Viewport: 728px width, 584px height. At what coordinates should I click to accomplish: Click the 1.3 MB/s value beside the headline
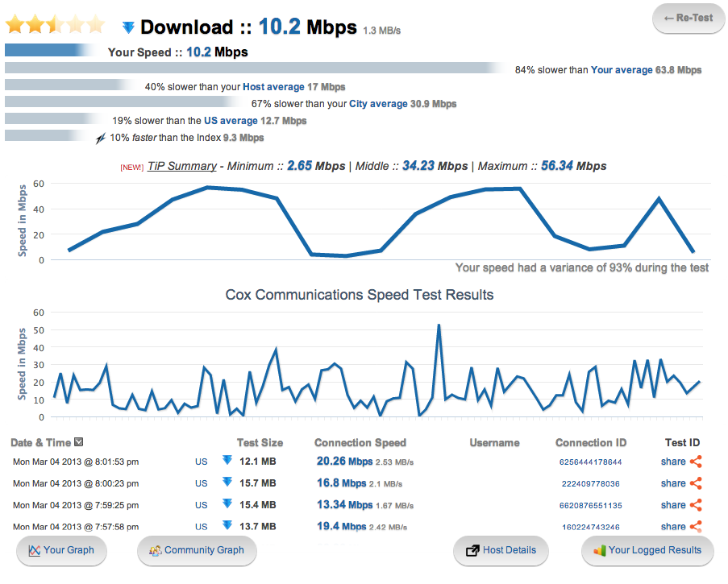381,31
